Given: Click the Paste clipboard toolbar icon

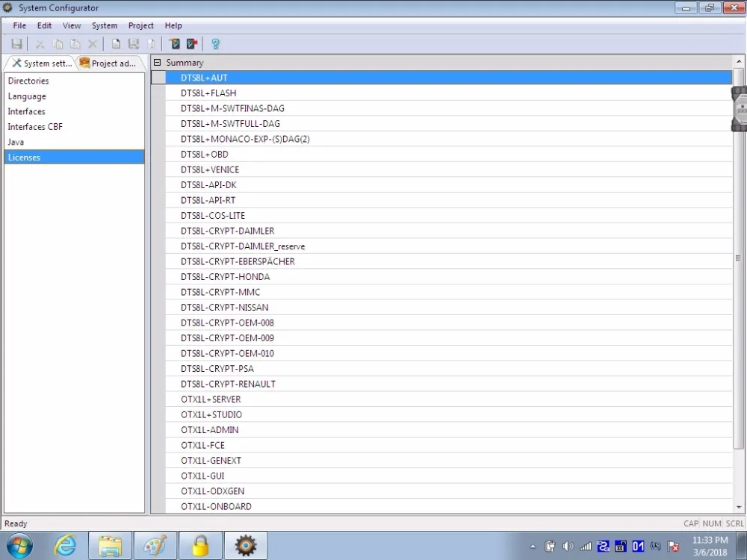Looking at the screenshot, I should pyautogui.click(x=75, y=44).
